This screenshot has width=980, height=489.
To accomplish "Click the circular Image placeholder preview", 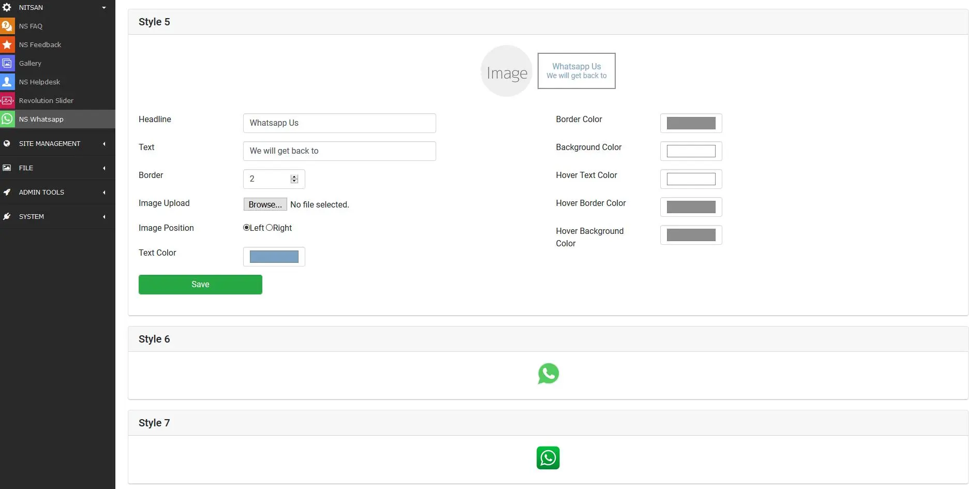I will (507, 71).
